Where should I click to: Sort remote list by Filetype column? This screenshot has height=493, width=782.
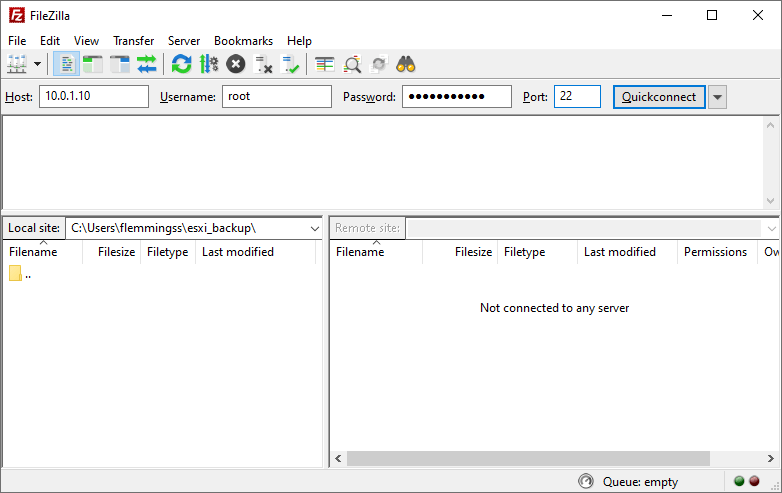tap(537, 252)
